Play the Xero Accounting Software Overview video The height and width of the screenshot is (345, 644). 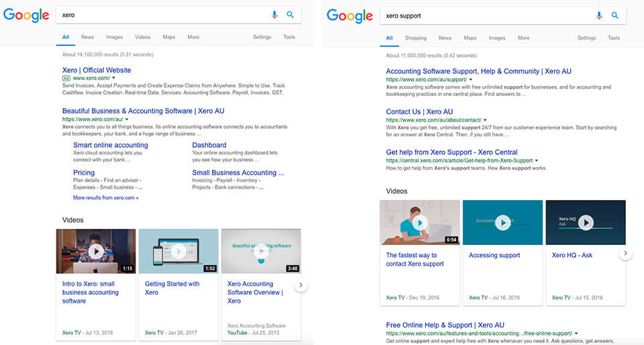point(261,251)
